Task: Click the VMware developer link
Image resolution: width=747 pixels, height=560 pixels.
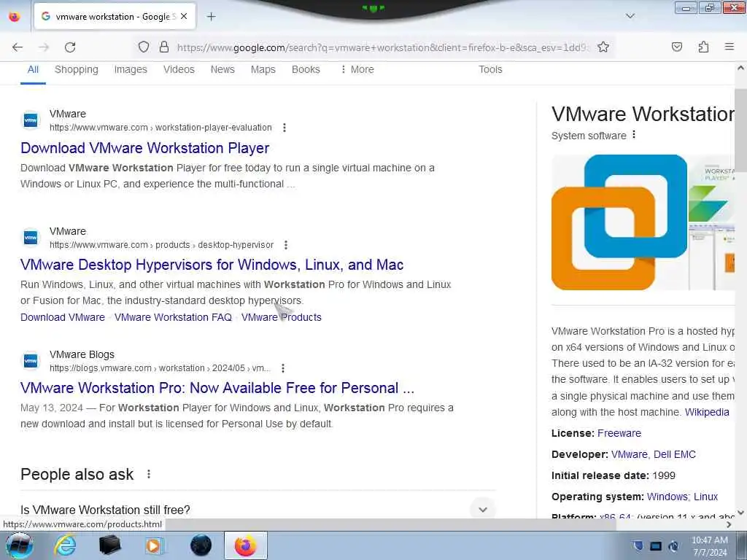Action: pos(629,454)
